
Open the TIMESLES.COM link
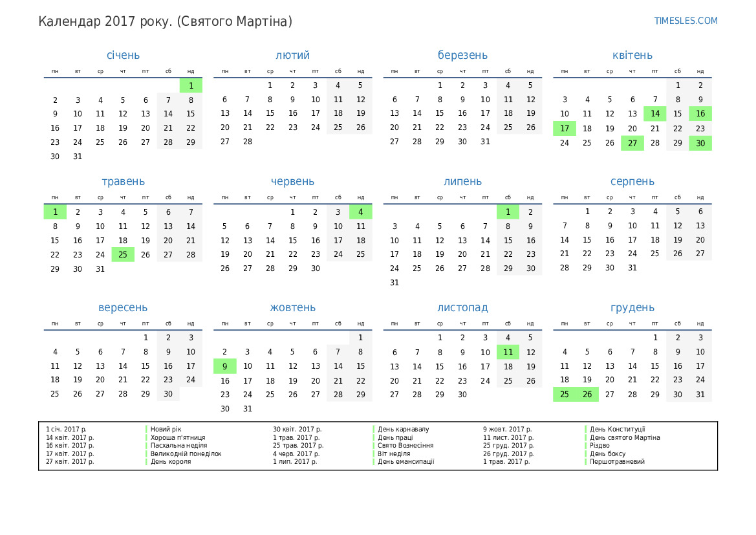(x=686, y=21)
